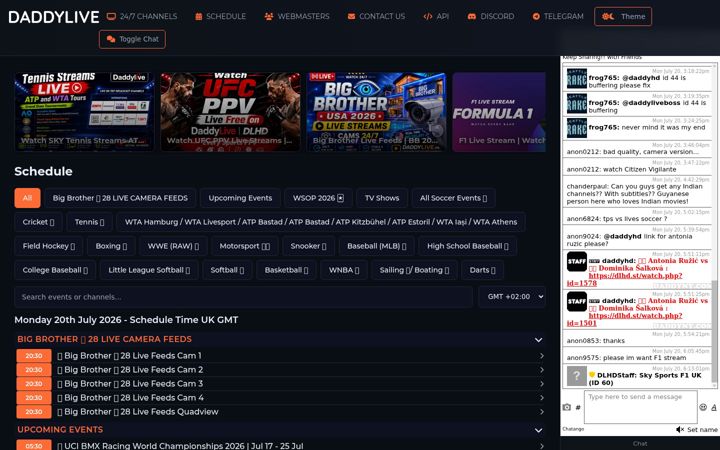The image size is (720, 450).
Task: Collapse the Big Brother 28 Live Camera Feeds section
Action: point(539,340)
